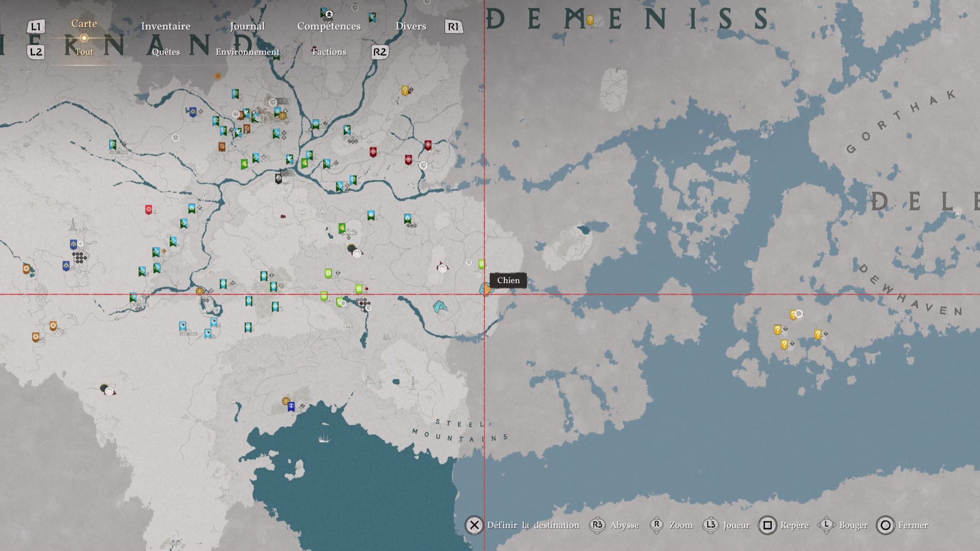The width and height of the screenshot is (980, 551).
Task: Click the L3 Joueur icon
Action: pyautogui.click(x=710, y=524)
